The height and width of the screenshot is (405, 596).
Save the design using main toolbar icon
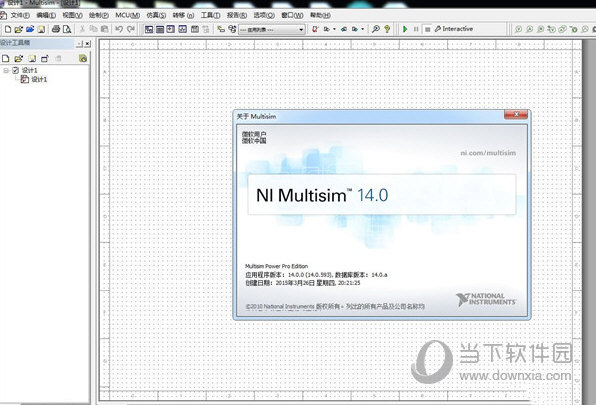click(41, 29)
